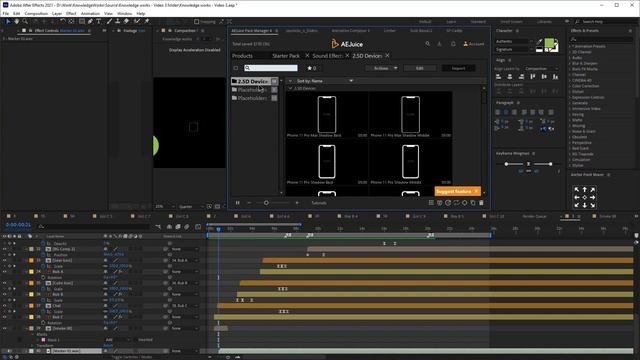
Task: Select the Hand tool
Action: (x=16, y=21)
